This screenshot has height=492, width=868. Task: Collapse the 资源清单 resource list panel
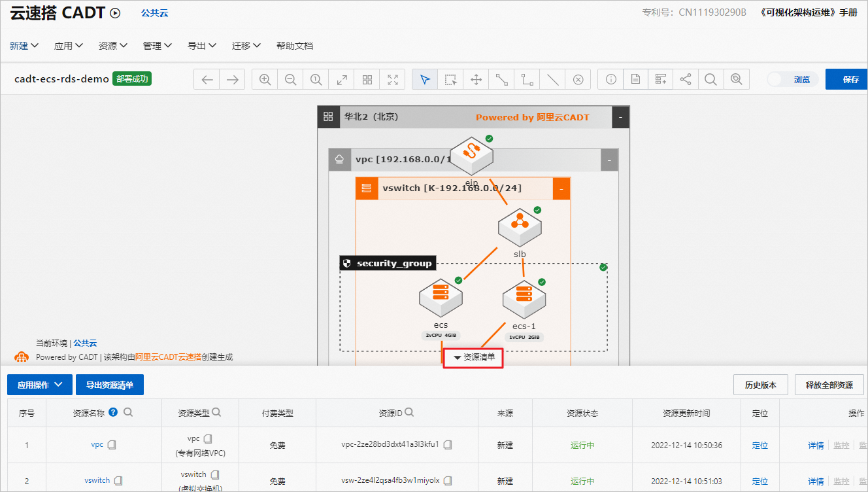[474, 357]
